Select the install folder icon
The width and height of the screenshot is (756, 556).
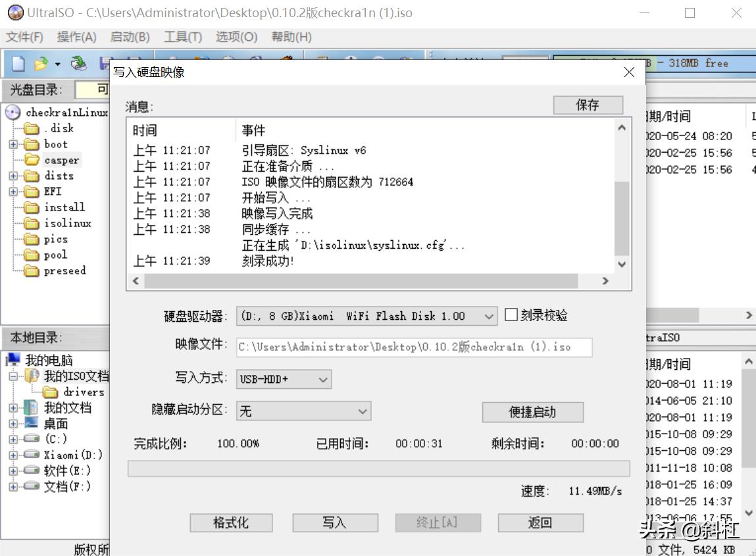32,207
